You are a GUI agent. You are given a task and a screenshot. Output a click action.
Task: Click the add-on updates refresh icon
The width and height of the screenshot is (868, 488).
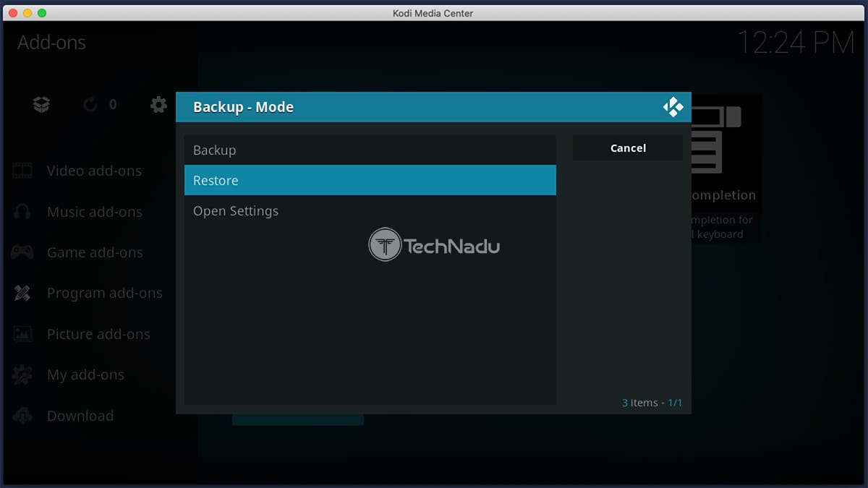point(90,105)
